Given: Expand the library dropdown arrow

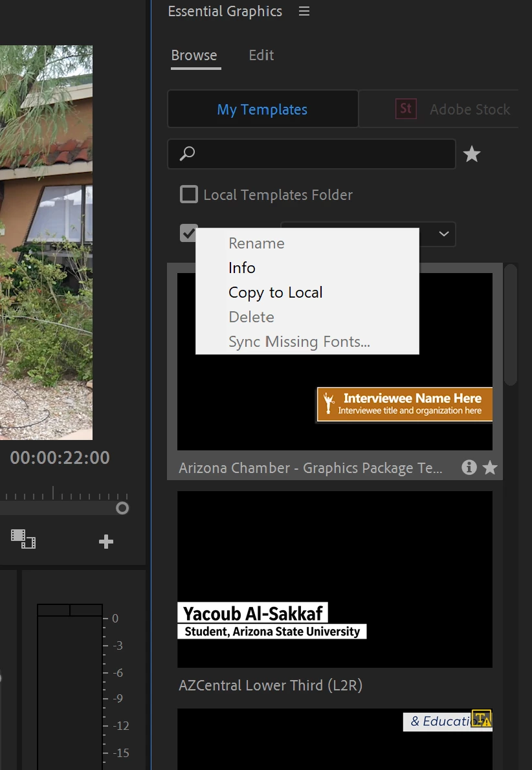Looking at the screenshot, I should point(443,234).
